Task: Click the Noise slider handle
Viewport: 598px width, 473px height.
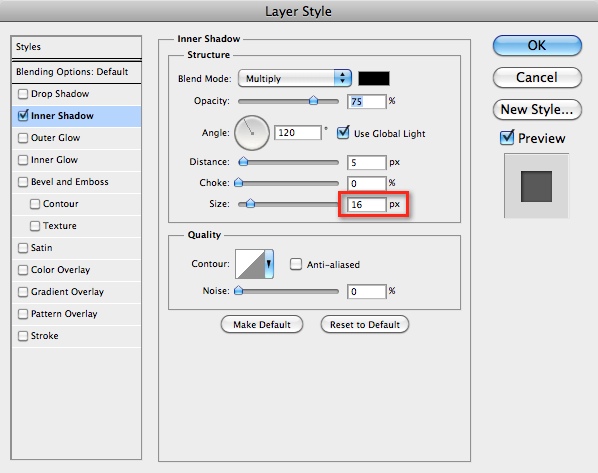Action: coord(238,291)
